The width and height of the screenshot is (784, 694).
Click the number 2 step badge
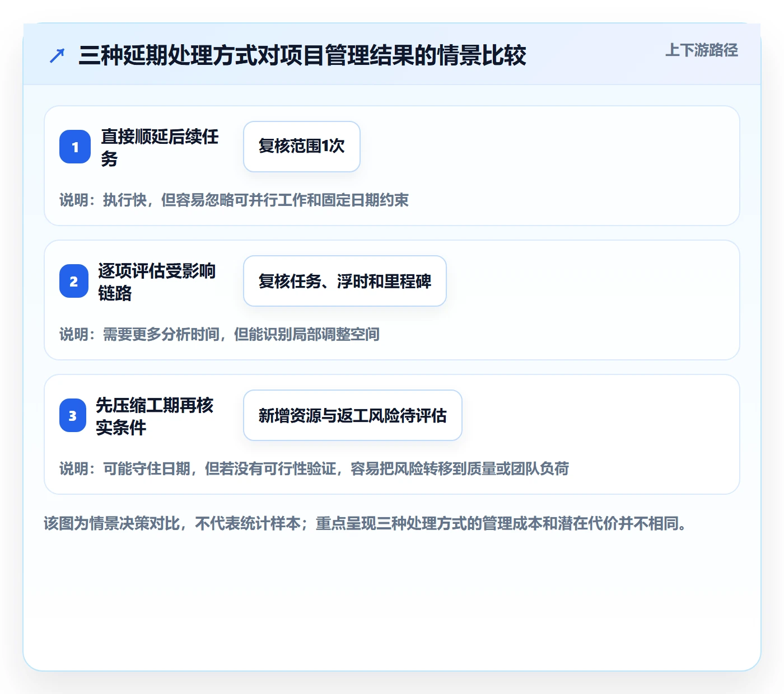(74, 281)
